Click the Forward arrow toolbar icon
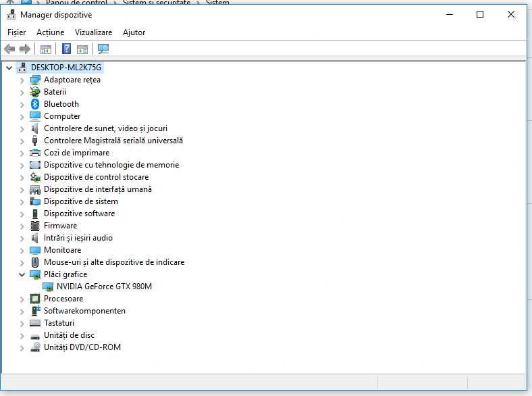Screen dimensions: 532x396 tap(25, 49)
